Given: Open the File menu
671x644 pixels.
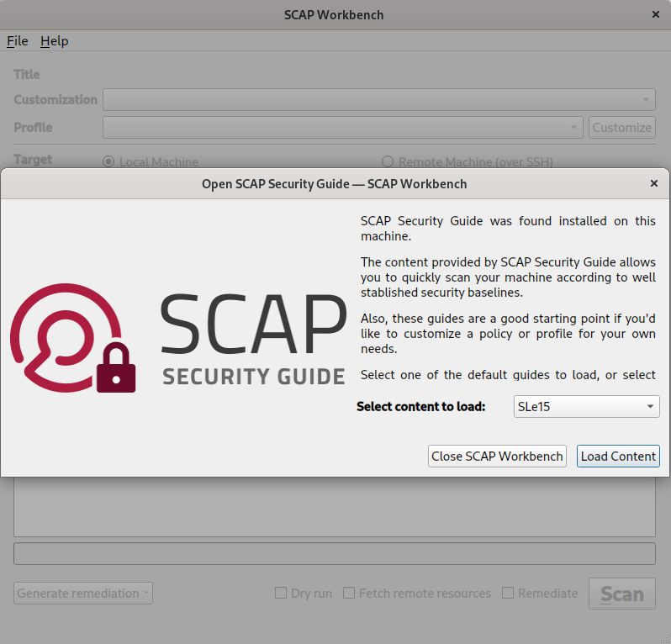Looking at the screenshot, I should (18, 41).
